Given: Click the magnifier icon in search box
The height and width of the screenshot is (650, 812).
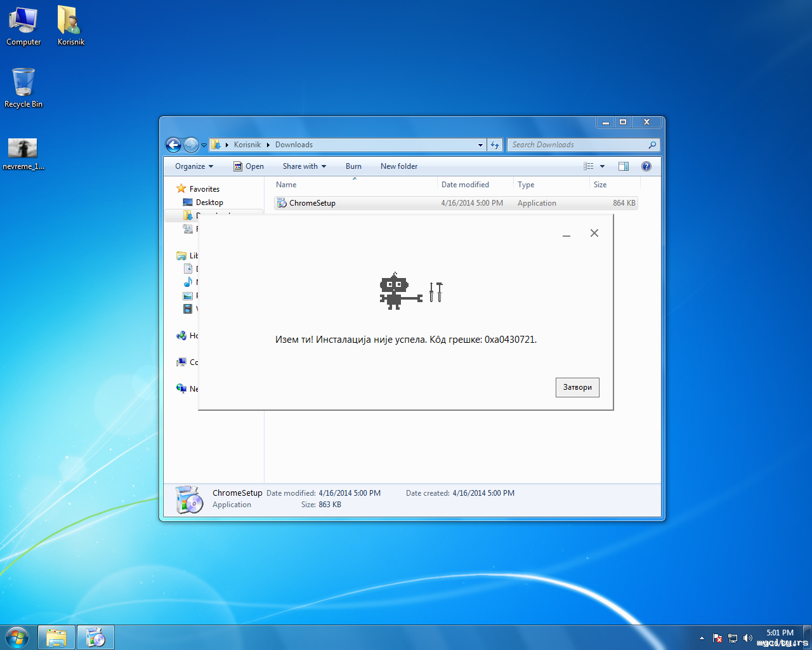Looking at the screenshot, I should pos(652,145).
